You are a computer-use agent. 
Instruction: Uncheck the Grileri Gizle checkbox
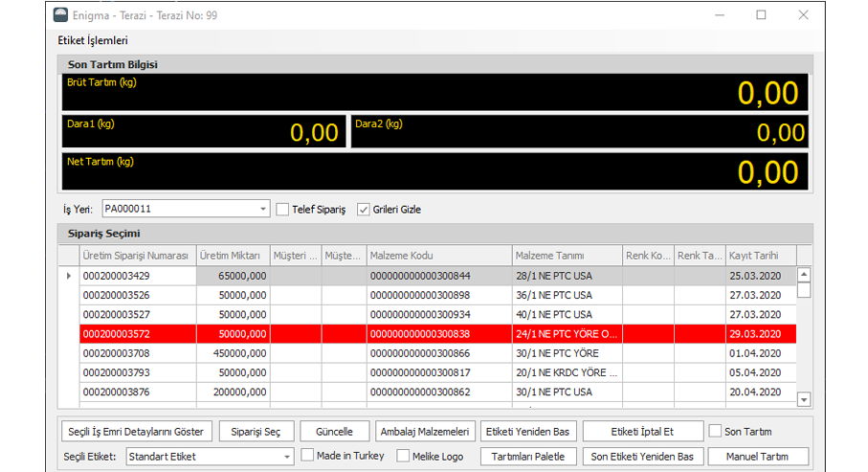(x=364, y=210)
